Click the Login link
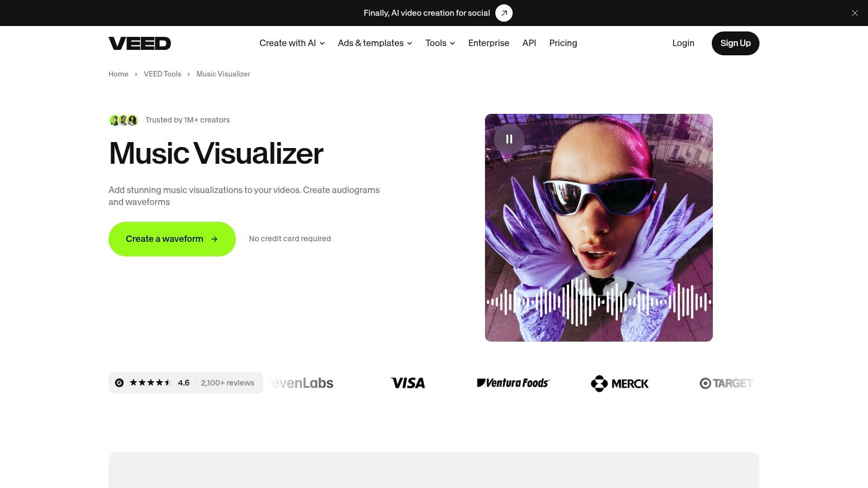 683,43
